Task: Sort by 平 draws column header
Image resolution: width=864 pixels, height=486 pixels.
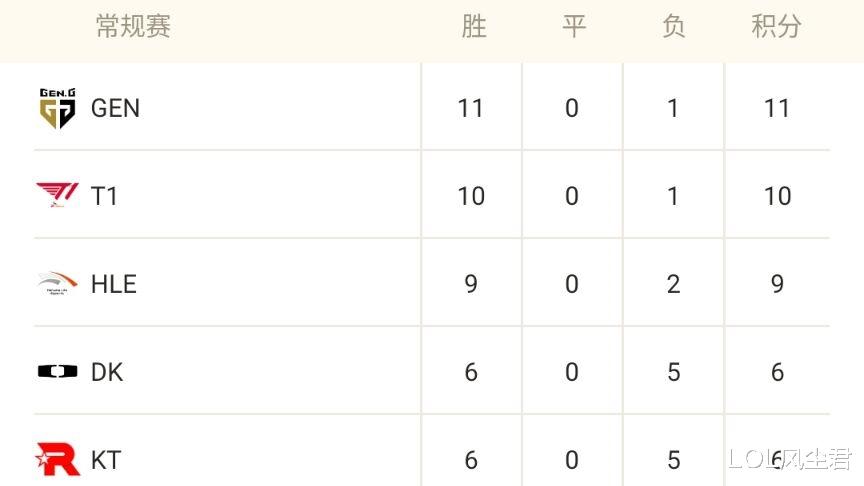Action: coord(574,26)
